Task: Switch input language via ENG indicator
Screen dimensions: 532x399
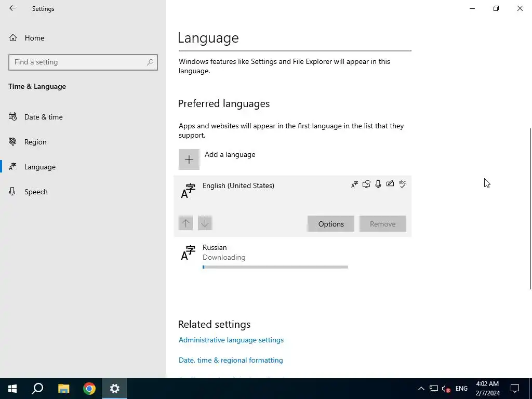Action: [x=461, y=389]
